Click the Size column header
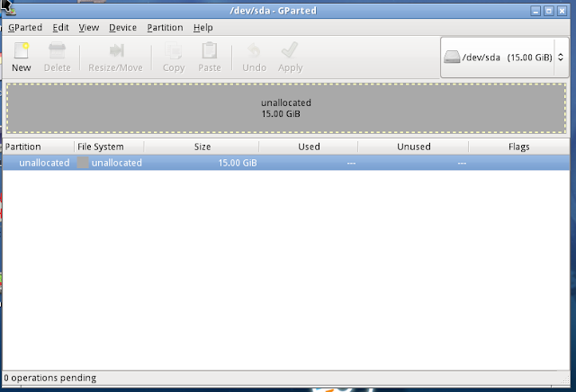This screenshot has height=392, width=576. point(202,147)
